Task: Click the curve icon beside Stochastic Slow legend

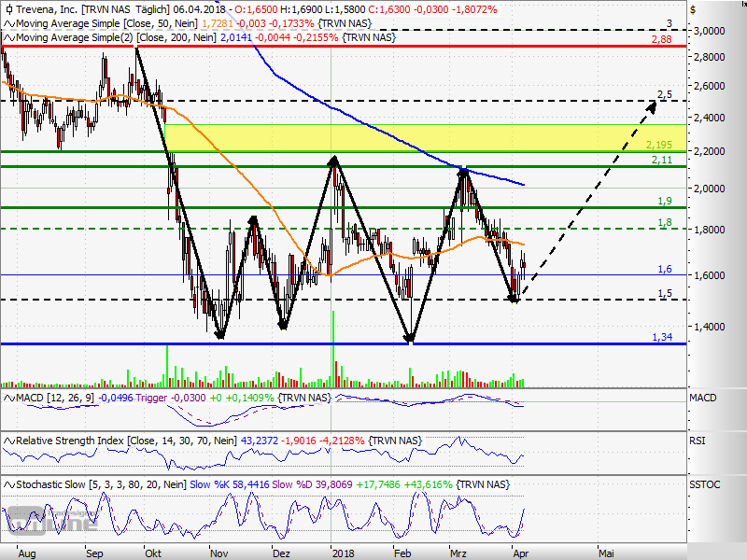Action: (7, 484)
